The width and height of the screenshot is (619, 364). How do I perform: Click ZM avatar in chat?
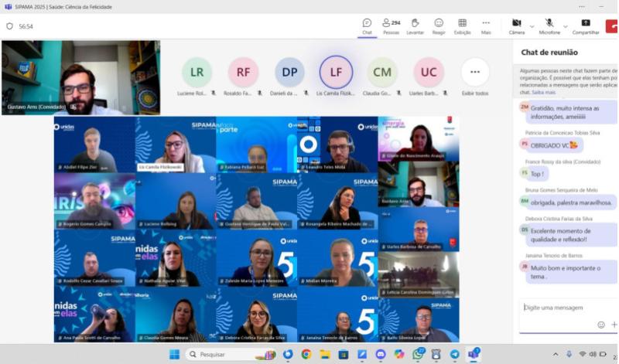coord(525,107)
